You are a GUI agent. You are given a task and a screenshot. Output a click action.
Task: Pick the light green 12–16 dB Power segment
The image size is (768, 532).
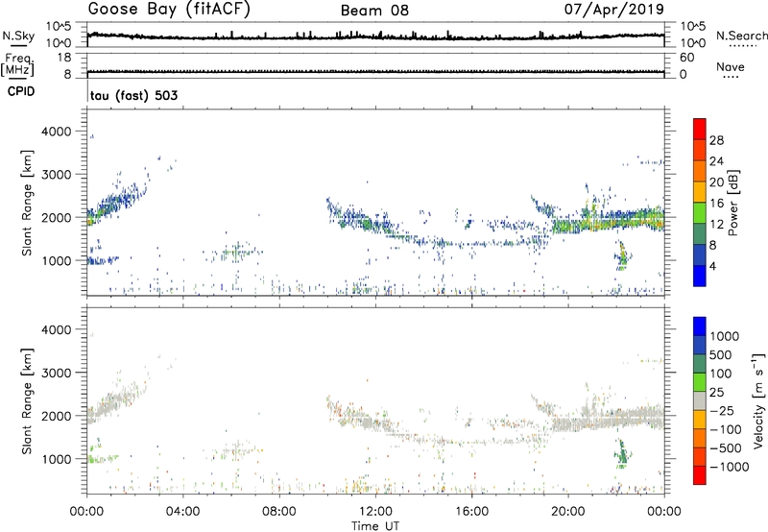700,213
